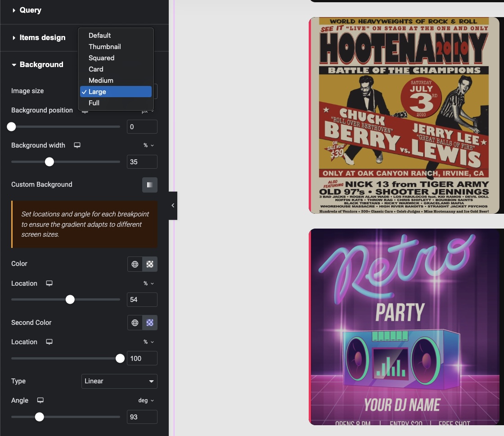Select Full from the Image size list
Screen dimensions: 504x436
(x=94, y=103)
